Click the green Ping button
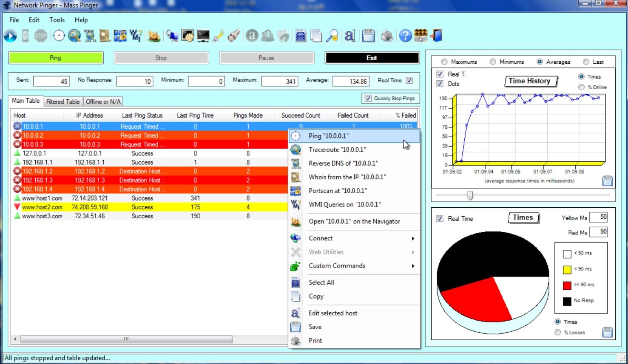 (56, 58)
